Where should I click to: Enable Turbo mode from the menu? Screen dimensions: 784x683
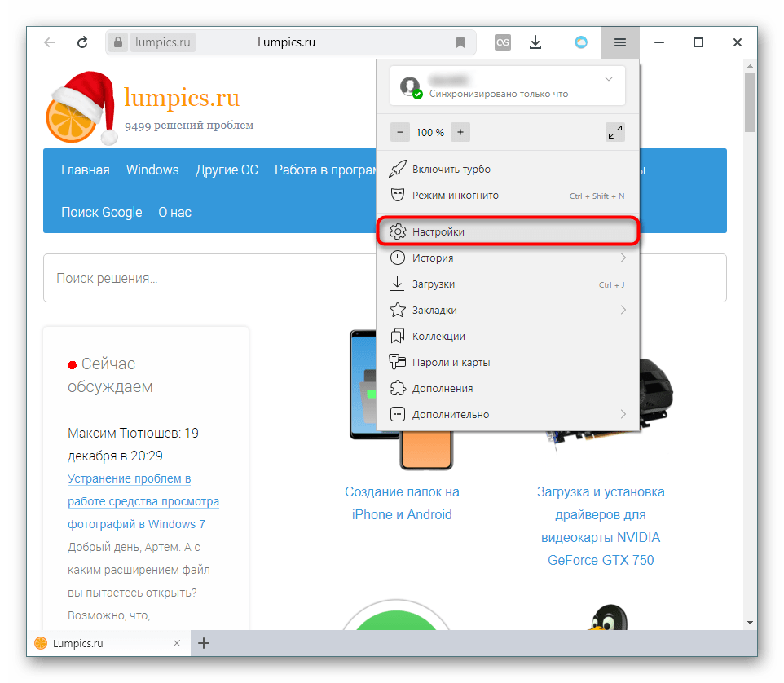click(x=451, y=170)
